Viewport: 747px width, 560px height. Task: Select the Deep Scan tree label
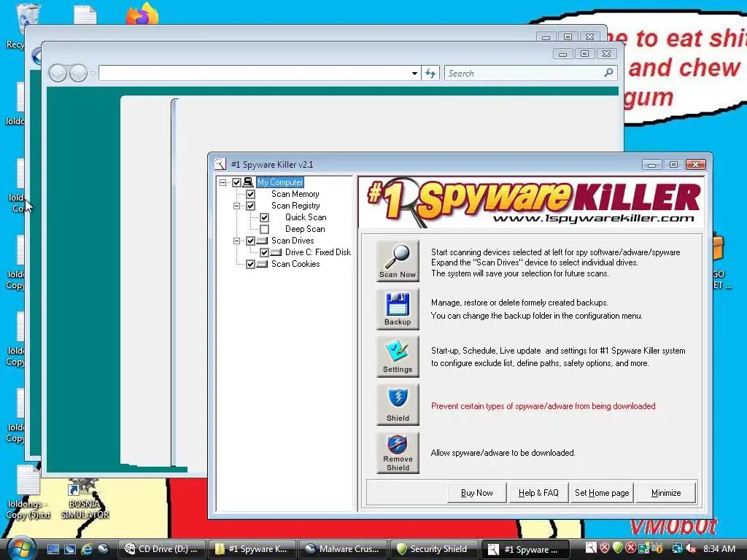coord(305,229)
